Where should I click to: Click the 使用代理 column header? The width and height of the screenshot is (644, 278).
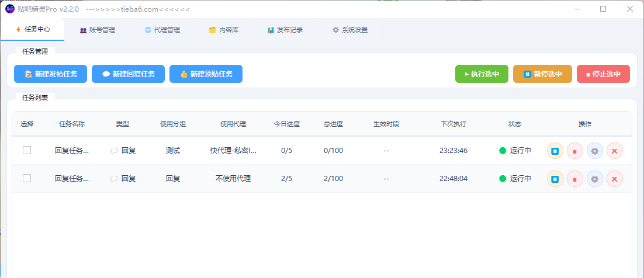coord(233,124)
